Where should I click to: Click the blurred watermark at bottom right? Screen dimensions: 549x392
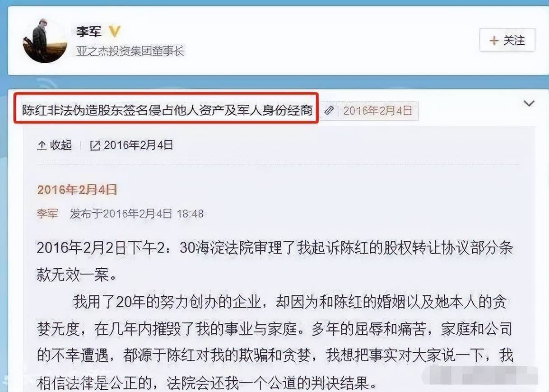point(479,376)
